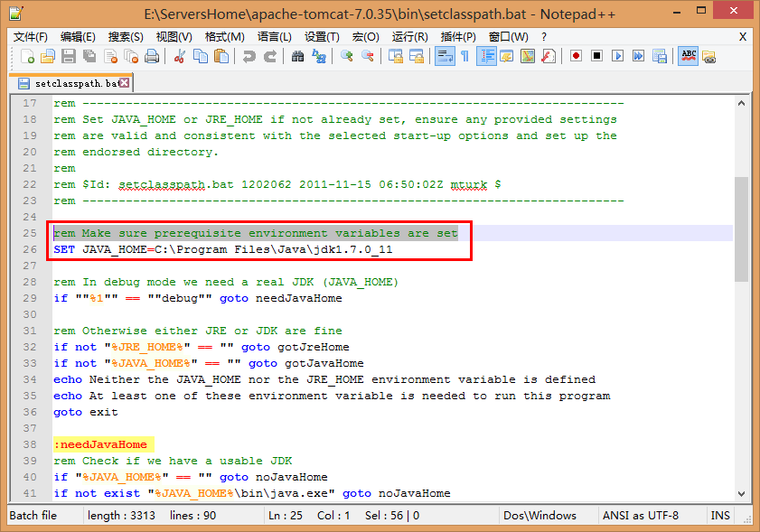
Task: Redo the action using Redo arrow
Action: (269, 57)
